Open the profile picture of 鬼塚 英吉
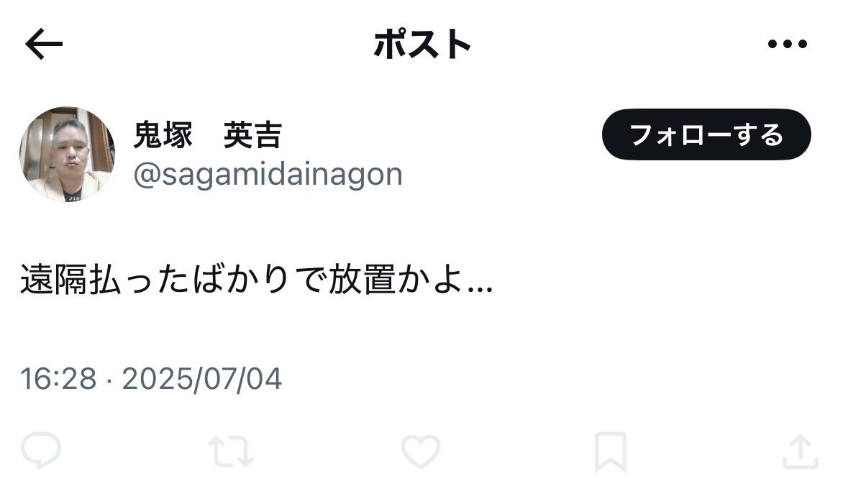 [67, 154]
